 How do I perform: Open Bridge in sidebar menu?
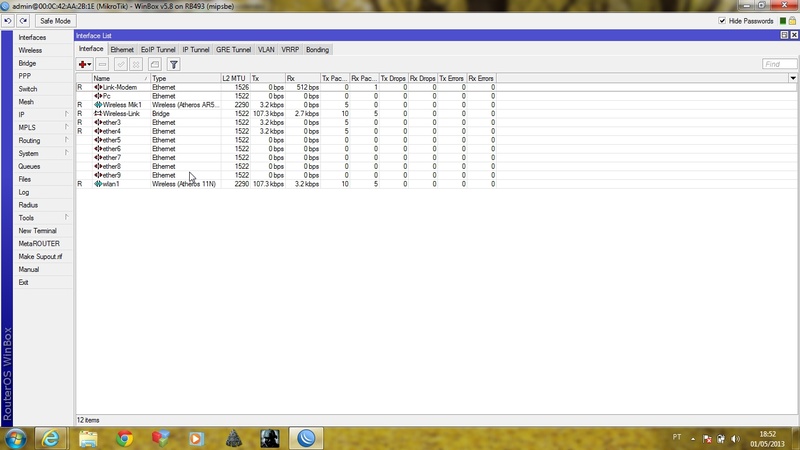pyautogui.click(x=43, y=63)
